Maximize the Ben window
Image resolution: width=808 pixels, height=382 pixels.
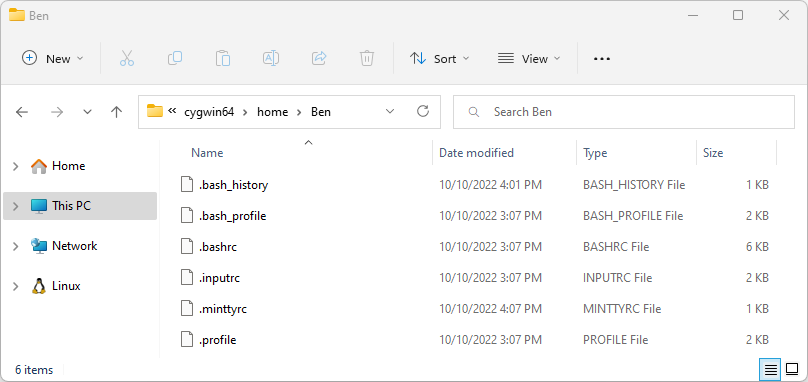pyautogui.click(x=738, y=15)
